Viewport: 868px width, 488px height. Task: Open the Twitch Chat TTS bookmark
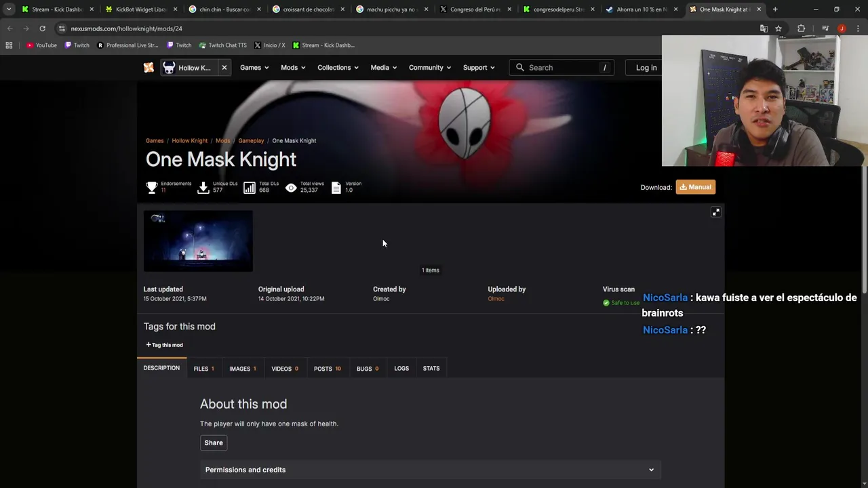[222, 45]
